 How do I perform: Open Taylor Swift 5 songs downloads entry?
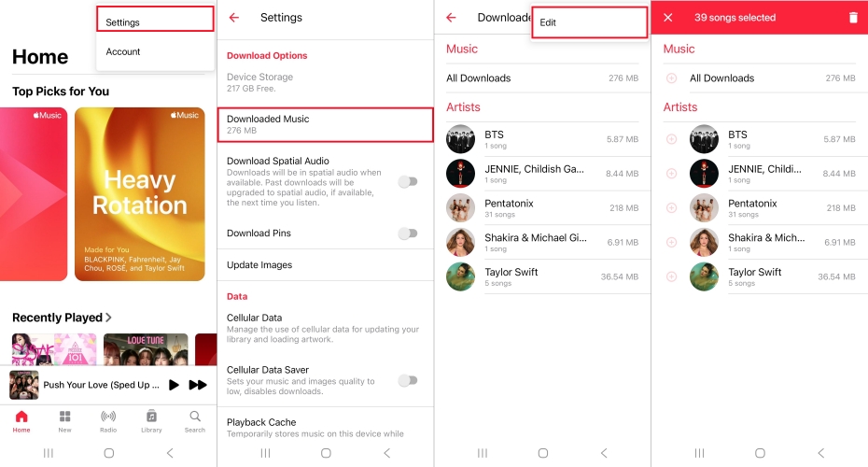tap(542, 276)
